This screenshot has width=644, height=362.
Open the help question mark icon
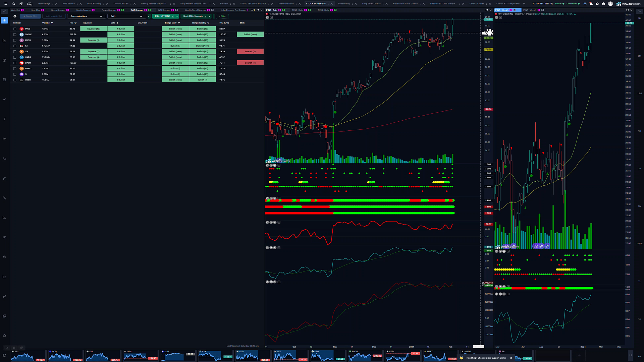[603, 4]
